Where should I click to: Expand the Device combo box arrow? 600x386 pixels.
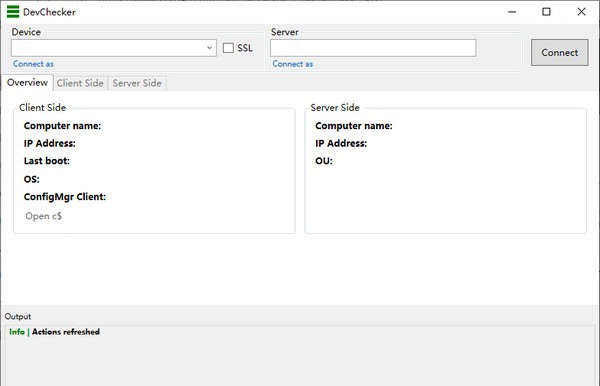(209, 48)
